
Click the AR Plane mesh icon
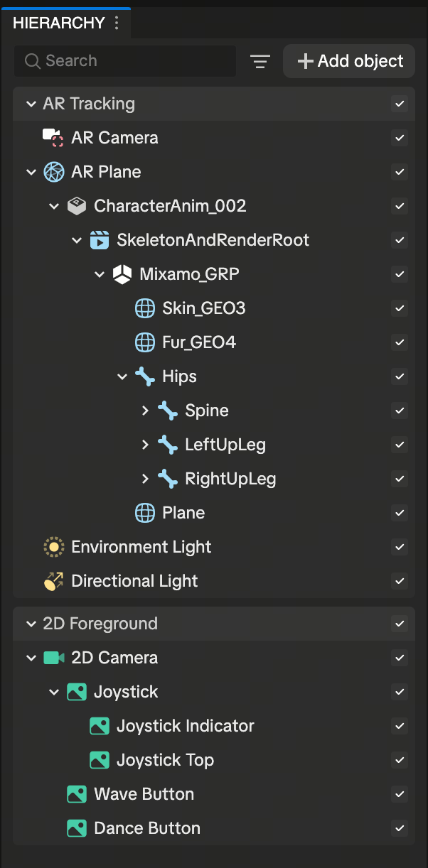53,171
